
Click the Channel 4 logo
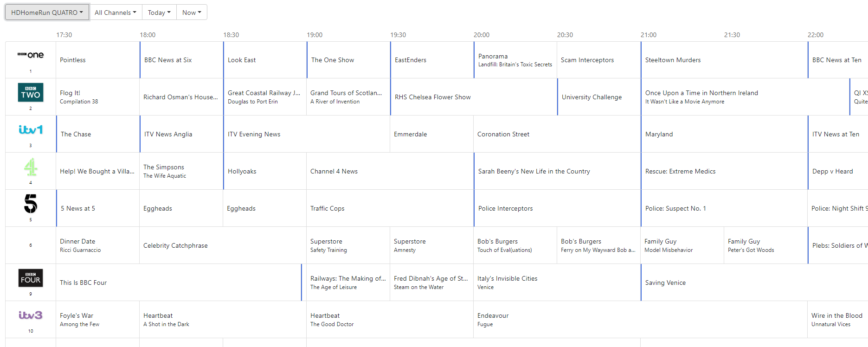click(31, 167)
